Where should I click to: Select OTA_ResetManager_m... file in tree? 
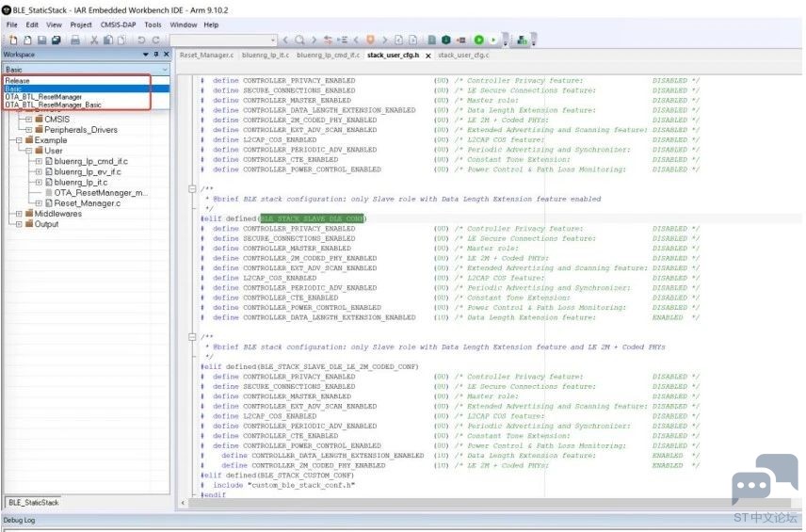pyautogui.click(x=101, y=193)
